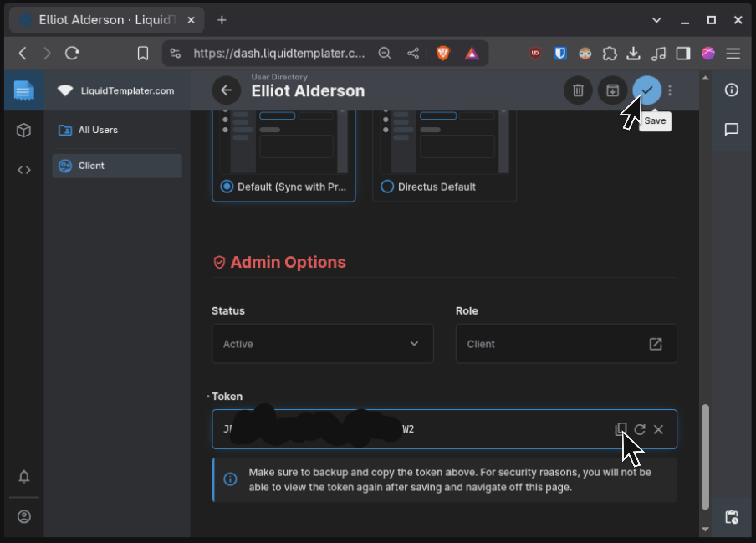Go back with the header arrow button
Viewport: 756px width, 543px height.
click(226, 90)
